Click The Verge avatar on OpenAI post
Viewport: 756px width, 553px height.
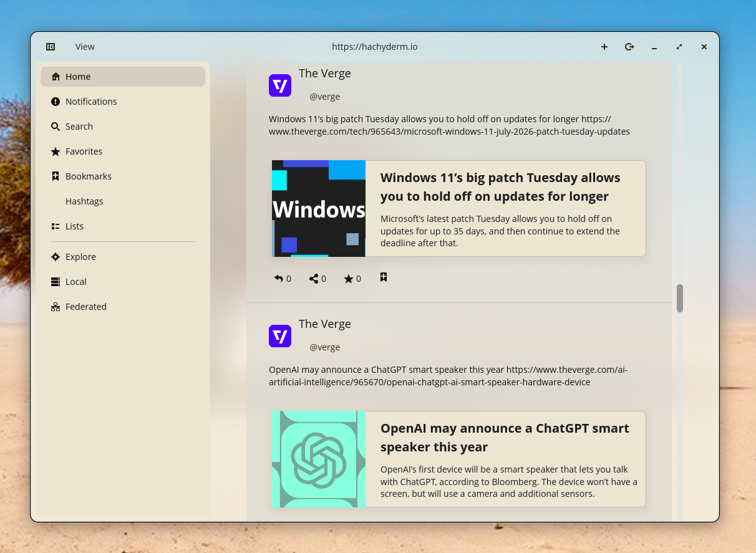tap(280, 336)
